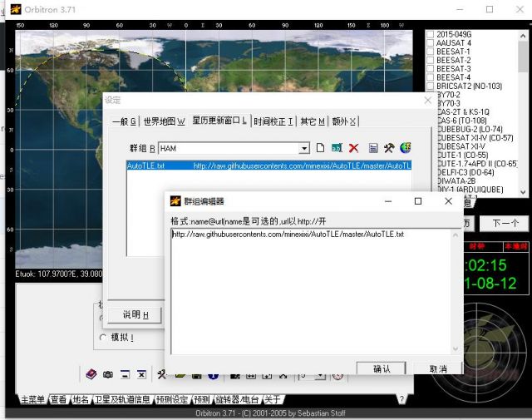The image size is (532, 420).
Task: Open the 旋转器/电台 tab
Action: point(237,400)
